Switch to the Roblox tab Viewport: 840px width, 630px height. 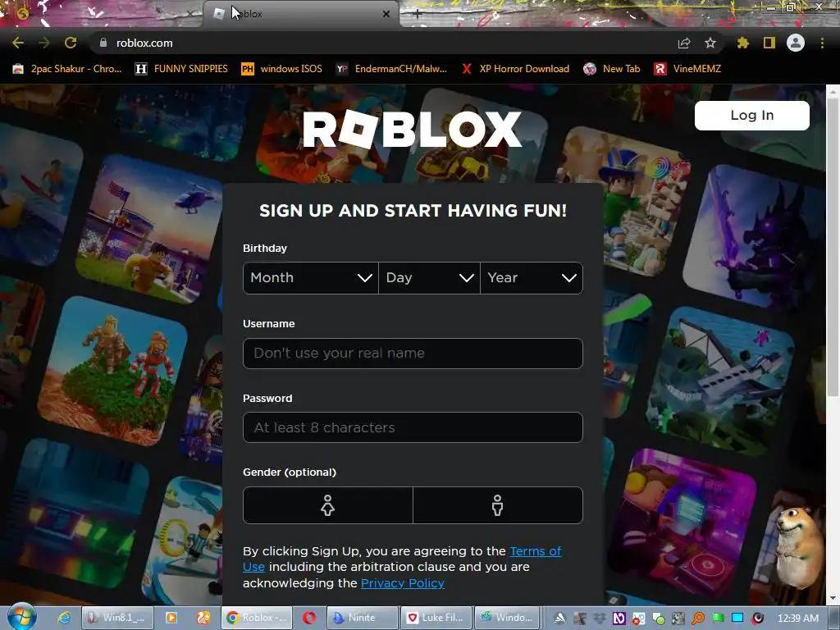[x=300, y=14]
